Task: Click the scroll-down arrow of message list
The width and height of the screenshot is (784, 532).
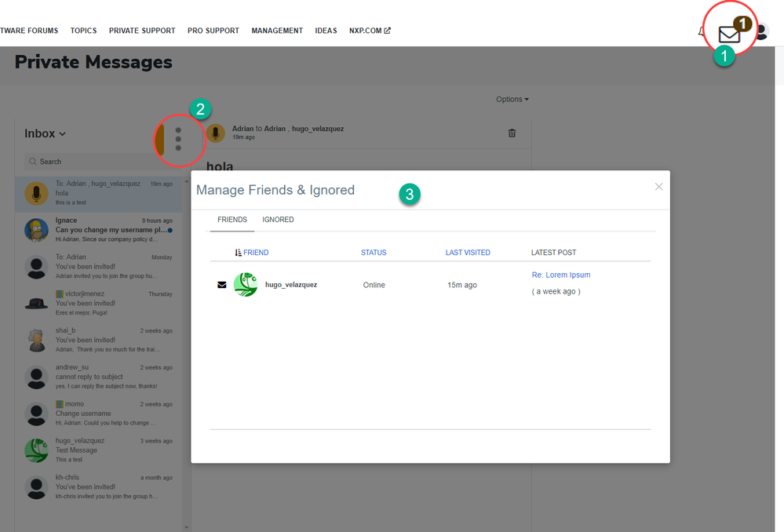Action: 187,527
